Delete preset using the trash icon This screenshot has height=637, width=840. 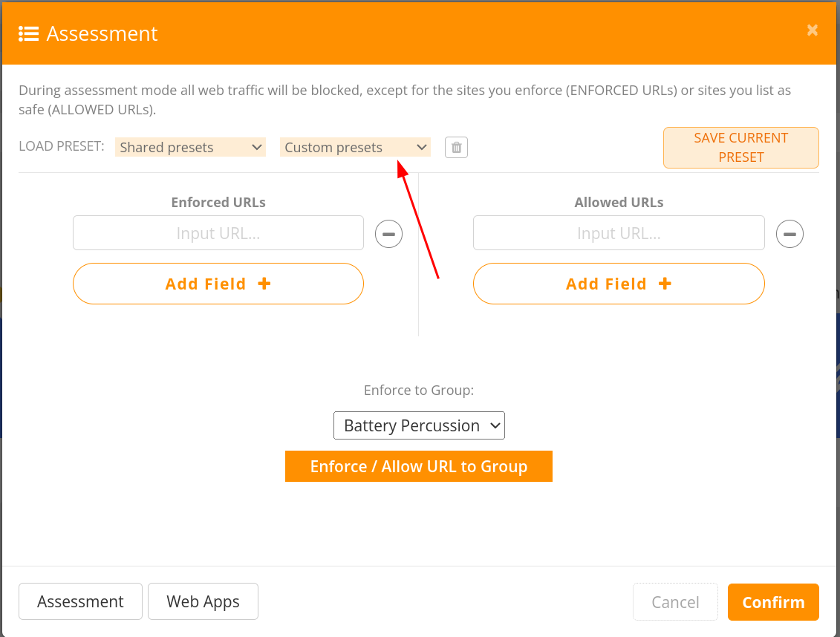(x=457, y=147)
